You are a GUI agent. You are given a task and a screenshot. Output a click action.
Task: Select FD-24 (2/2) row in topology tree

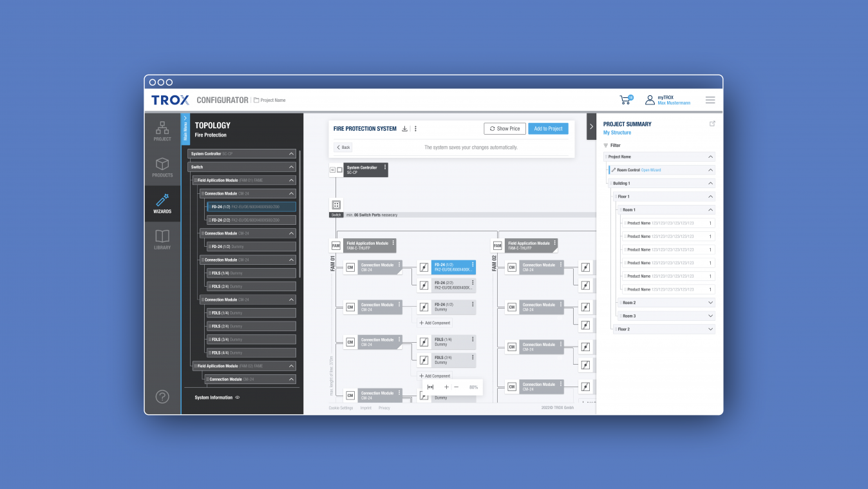tap(252, 220)
